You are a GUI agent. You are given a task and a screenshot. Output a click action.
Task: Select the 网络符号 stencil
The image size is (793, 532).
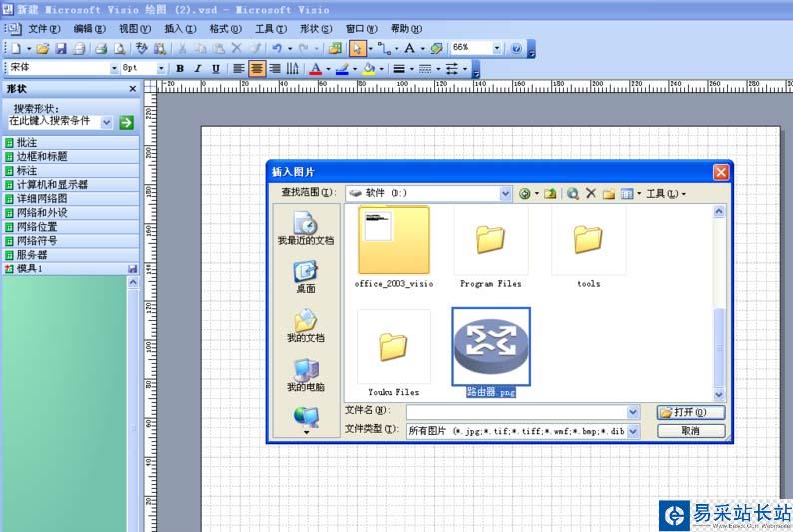click(71, 240)
